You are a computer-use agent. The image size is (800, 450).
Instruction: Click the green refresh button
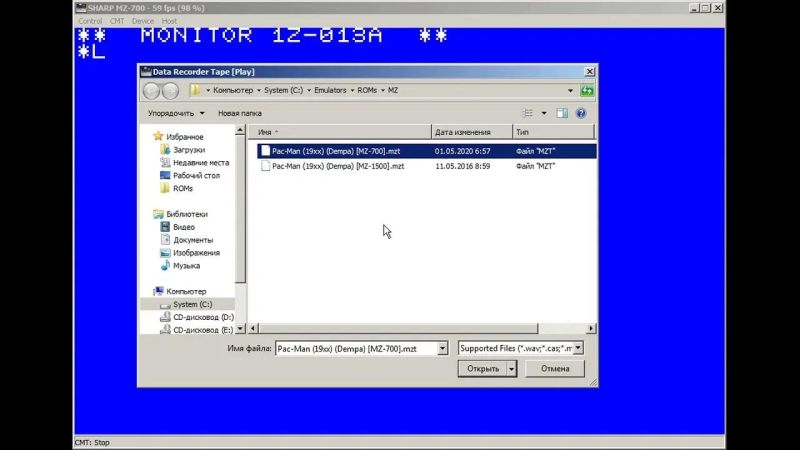[x=587, y=91]
